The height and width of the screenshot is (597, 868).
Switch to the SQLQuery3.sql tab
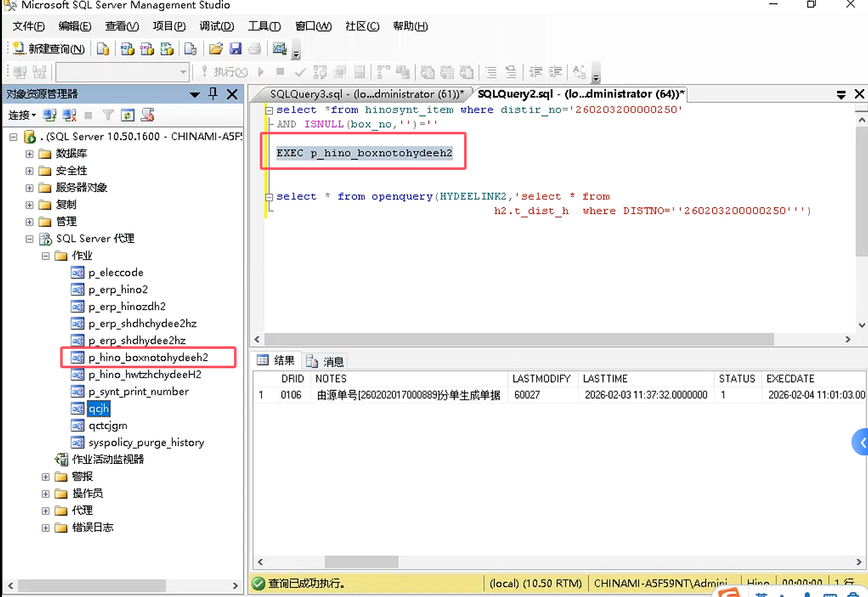pyautogui.click(x=366, y=94)
